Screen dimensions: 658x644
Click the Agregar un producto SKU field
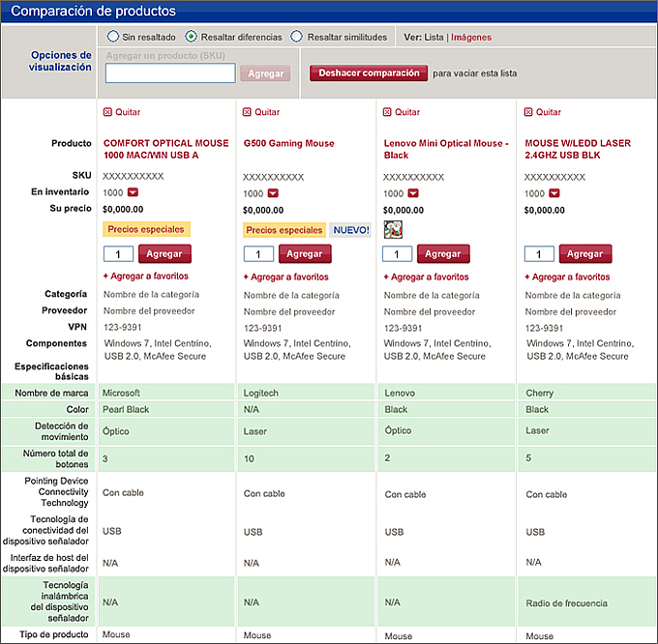pyautogui.click(x=170, y=73)
